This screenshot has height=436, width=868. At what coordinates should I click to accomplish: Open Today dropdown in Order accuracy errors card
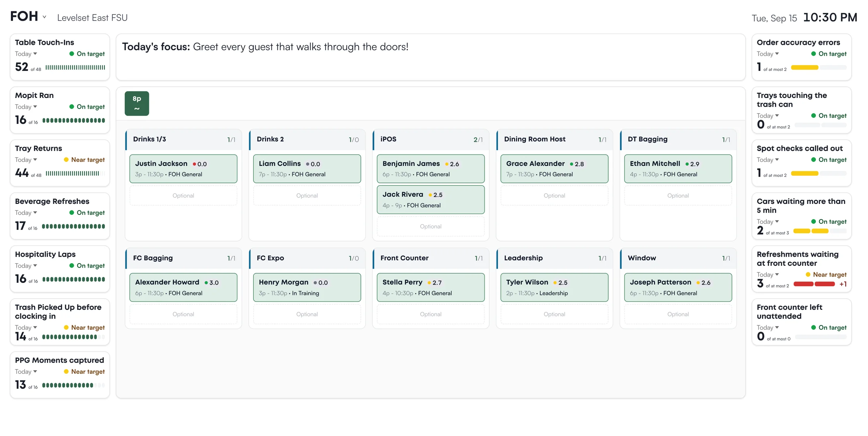click(768, 54)
